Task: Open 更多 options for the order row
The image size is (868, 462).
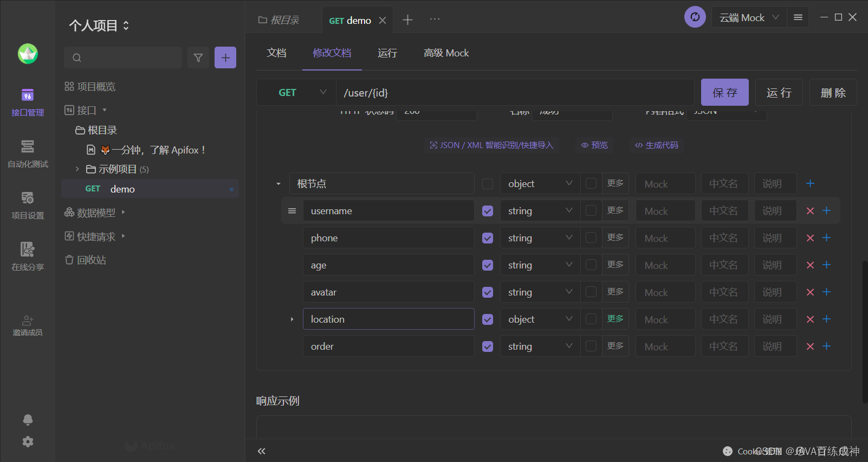Action: coord(616,345)
